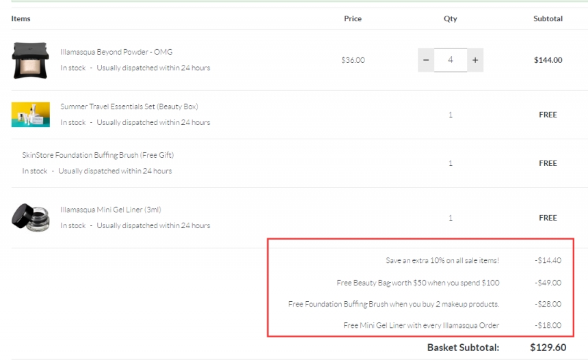This screenshot has height=364, width=588.
Task: Click the Free Foundation Buffing Brush offer line
Action: (394, 304)
